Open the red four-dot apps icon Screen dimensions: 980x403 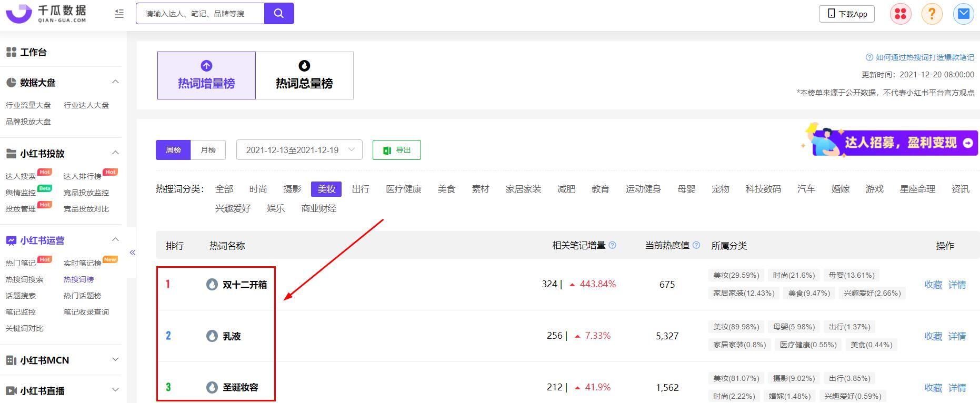901,14
